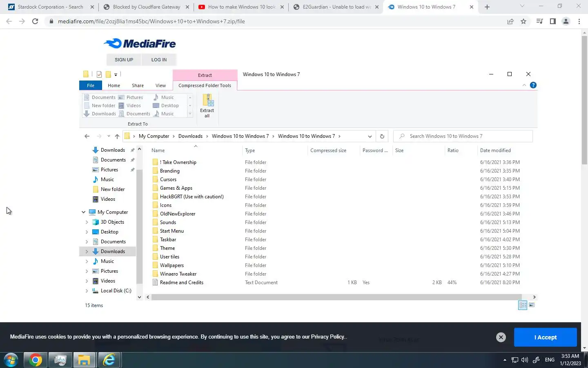The height and width of the screenshot is (368, 588).
Task: Collapse the explorer ribbon chevron
Action: click(524, 85)
